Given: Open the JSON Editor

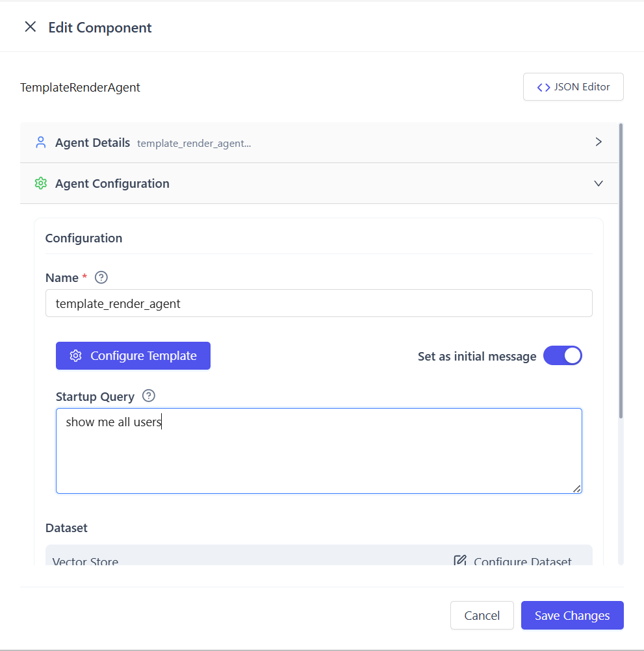Looking at the screenshot, I should click(573, 87).
